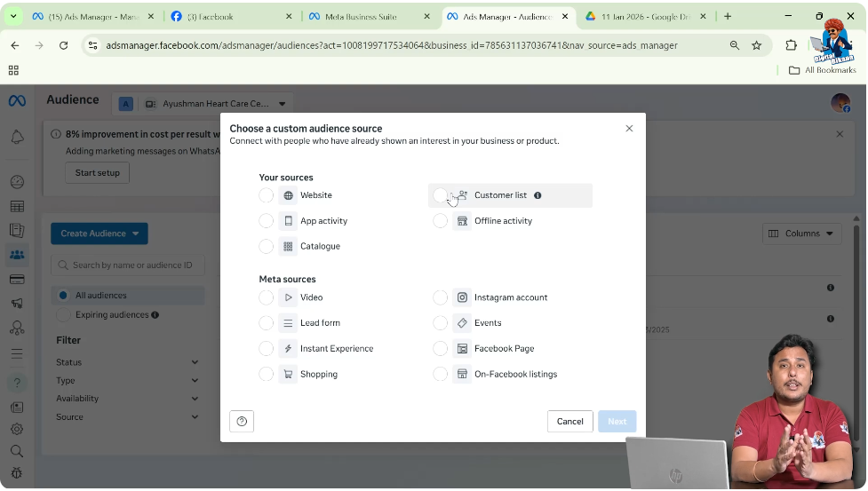
Task: Open Audiences people icon in sidebar
Action: tap(17, 255)
